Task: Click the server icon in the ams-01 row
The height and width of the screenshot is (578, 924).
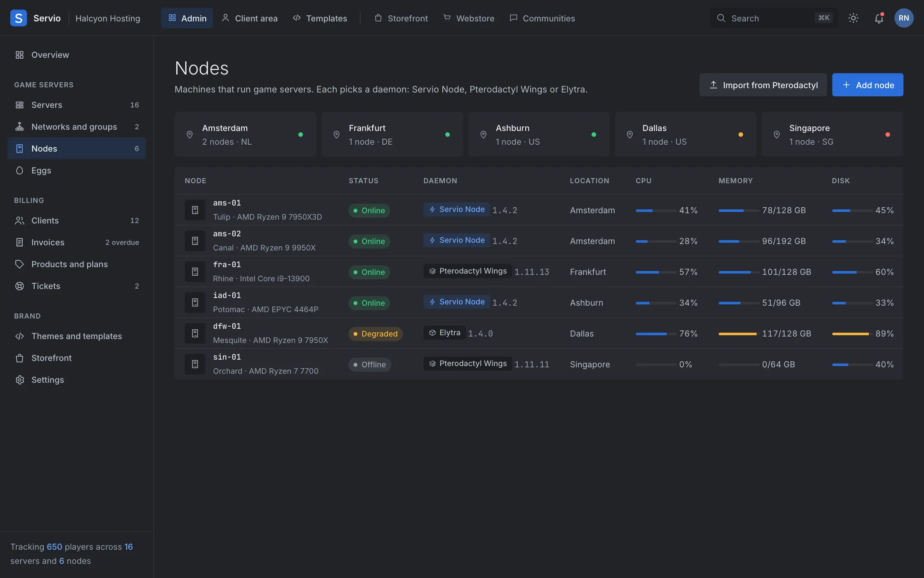Action: coord(195,210)
